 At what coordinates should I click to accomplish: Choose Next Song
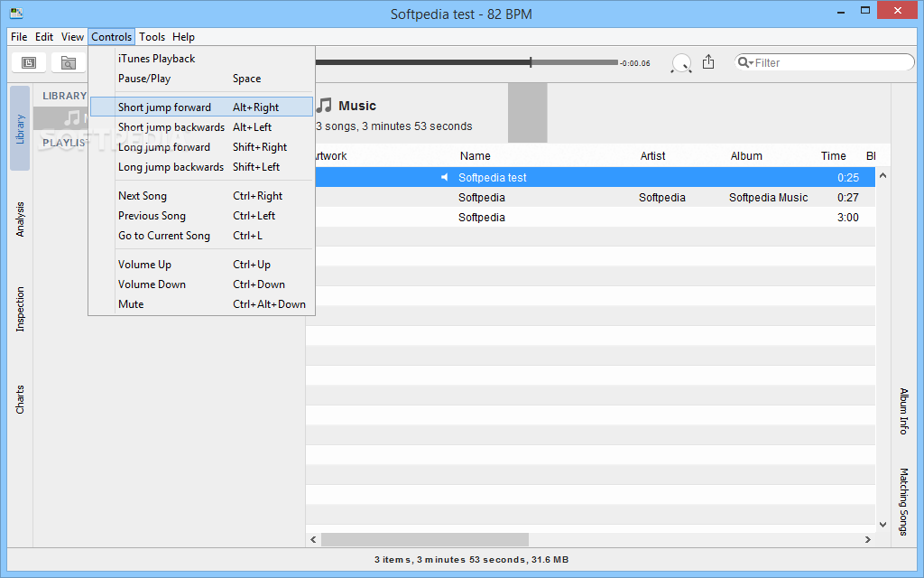201,196
